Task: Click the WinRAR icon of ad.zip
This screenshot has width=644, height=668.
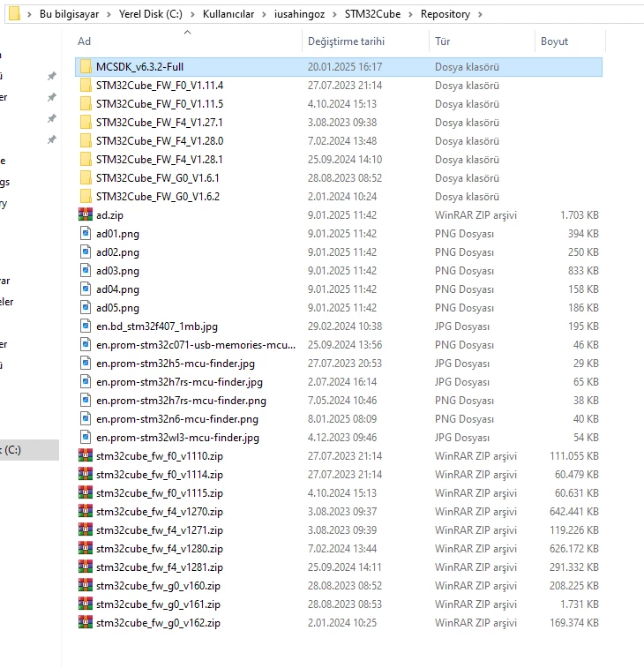Action: [x=86, y=214]
